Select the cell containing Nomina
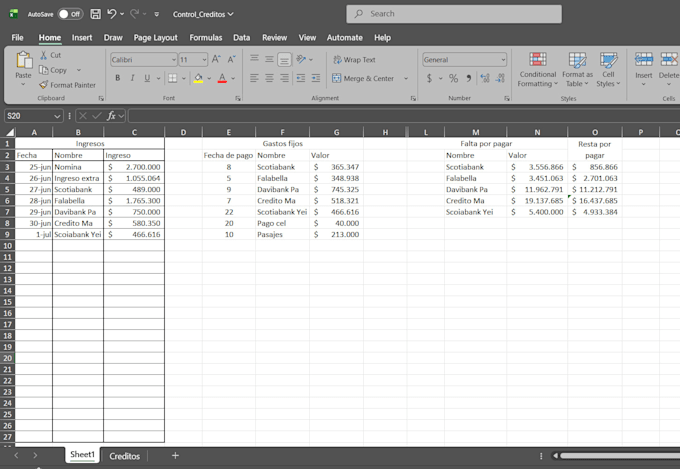 tap(78, 167)
